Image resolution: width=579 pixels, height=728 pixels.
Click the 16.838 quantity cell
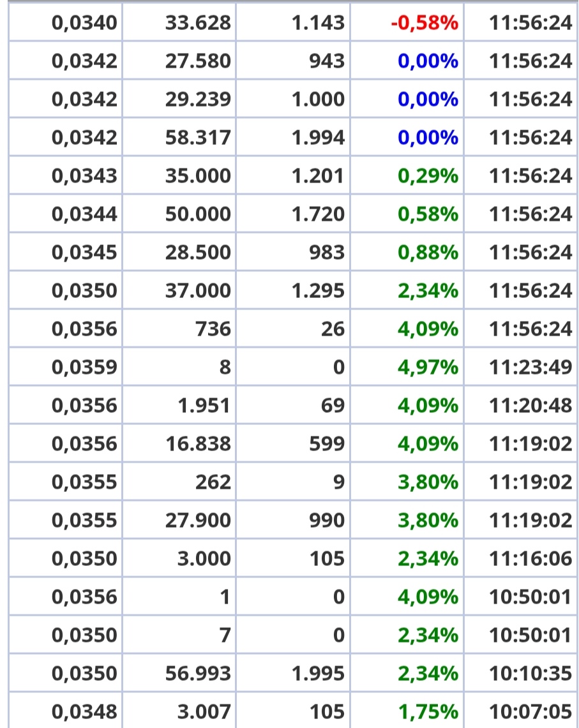pyautogui.click(x=179, y=443)
